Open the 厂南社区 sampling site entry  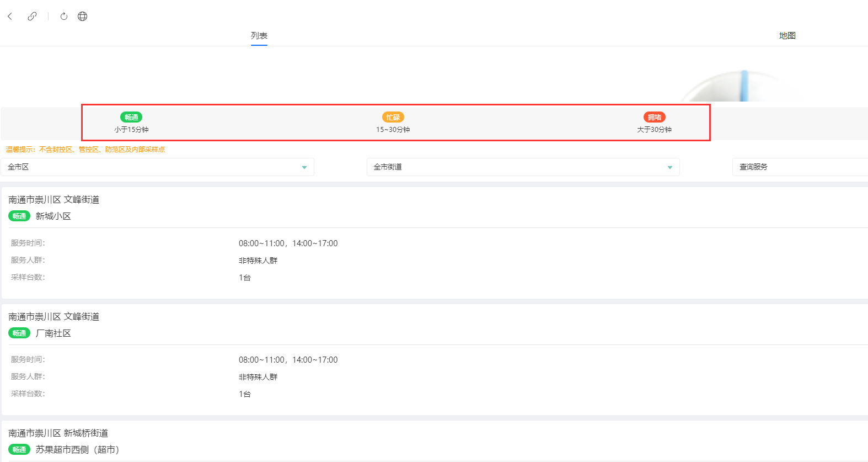(53, 333)
